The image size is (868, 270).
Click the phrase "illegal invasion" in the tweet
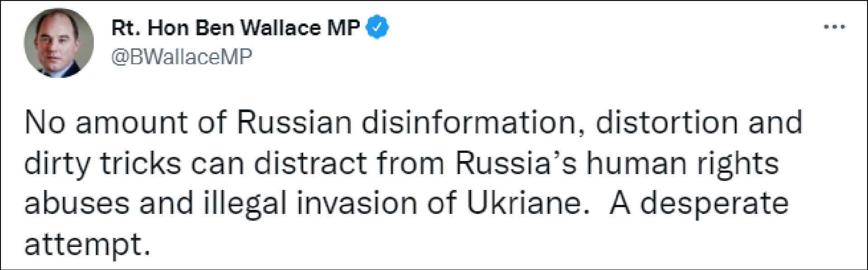310,204
